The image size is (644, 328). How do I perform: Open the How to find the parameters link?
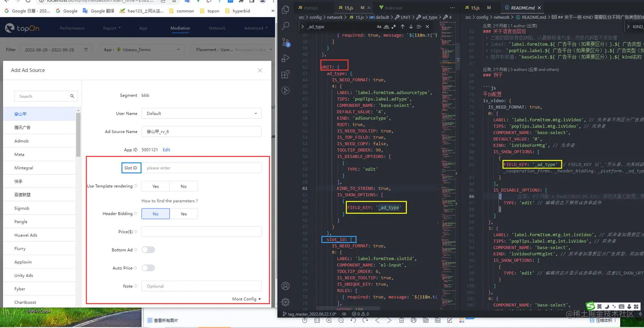pyautogui.click(x=170, y=201)
